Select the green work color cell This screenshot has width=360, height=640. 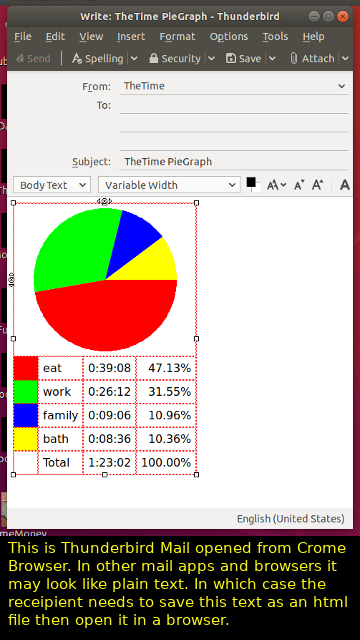26,392
